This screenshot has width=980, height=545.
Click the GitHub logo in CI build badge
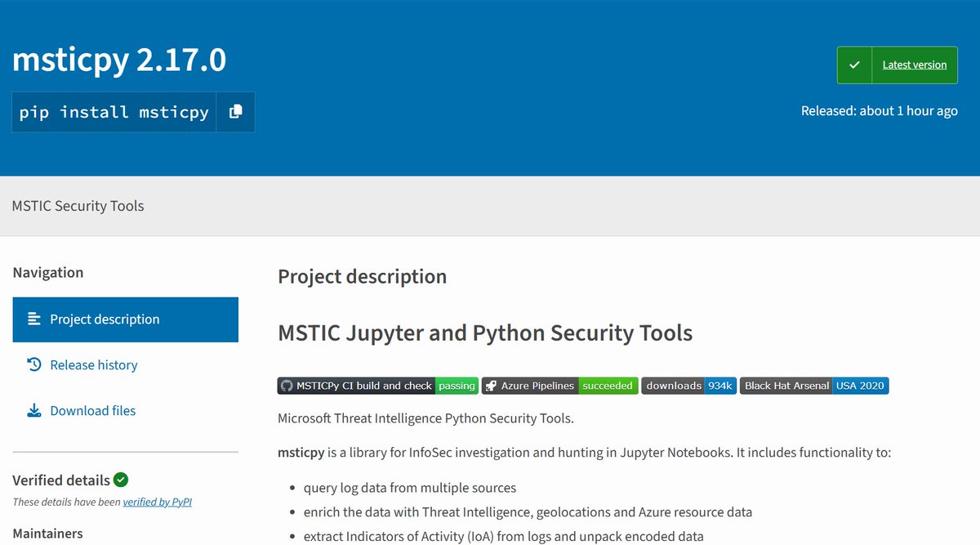[x=286, y=386]
